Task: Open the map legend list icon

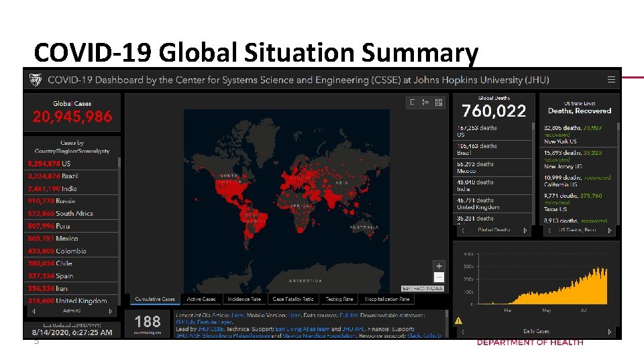Action: [x=425, y=102]
